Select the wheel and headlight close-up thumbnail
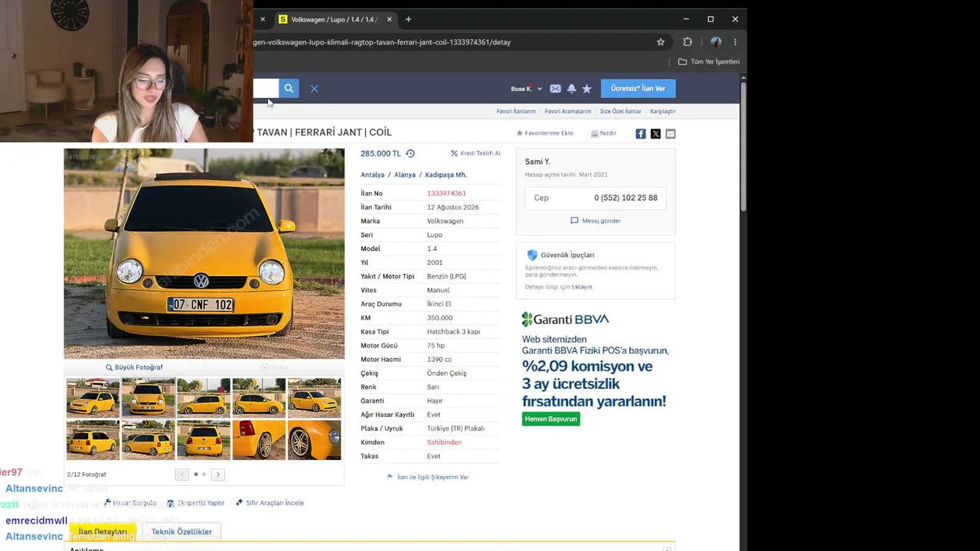 pyautogui.click(x=314, y=440)
